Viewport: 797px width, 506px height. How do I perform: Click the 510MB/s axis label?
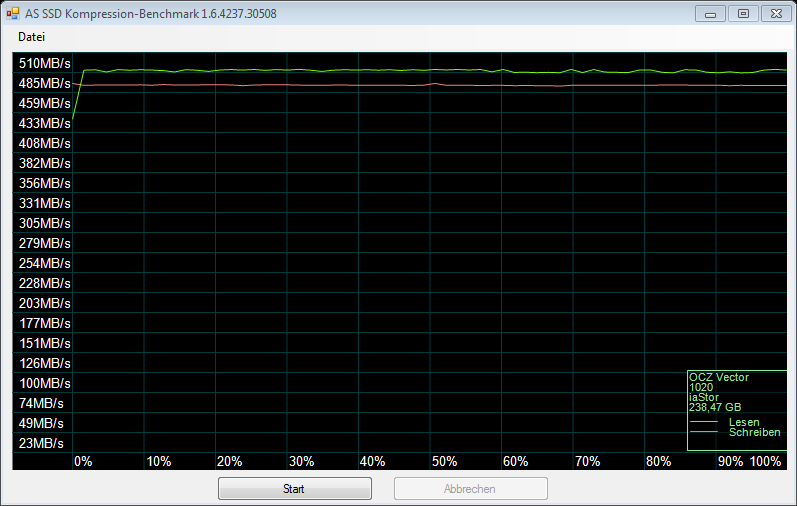(x=45, y=64)
